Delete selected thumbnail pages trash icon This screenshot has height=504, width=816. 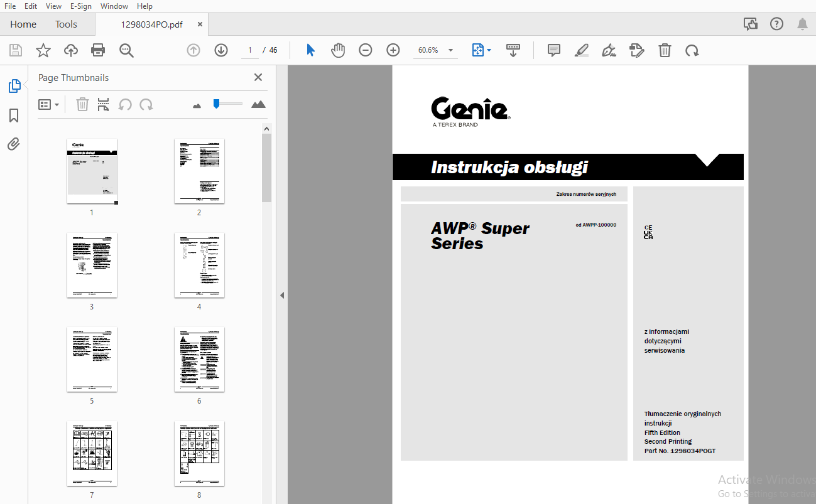tap(82, 104)
